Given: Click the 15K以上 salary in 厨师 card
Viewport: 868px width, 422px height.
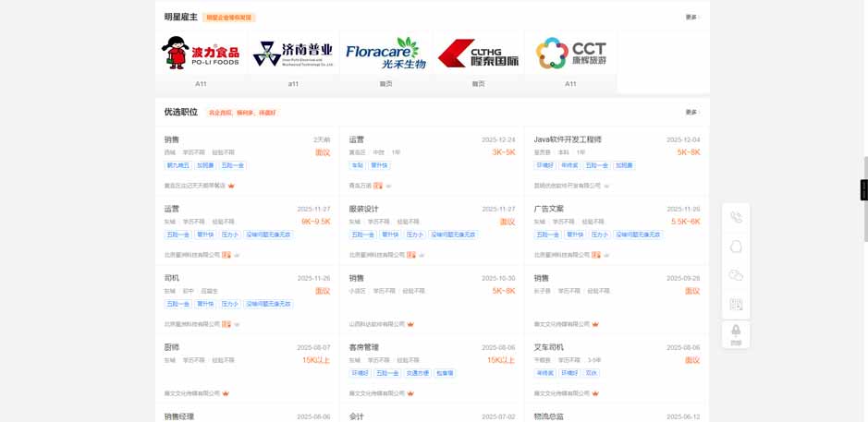Looking at the screenshot, I should point(316,360).
